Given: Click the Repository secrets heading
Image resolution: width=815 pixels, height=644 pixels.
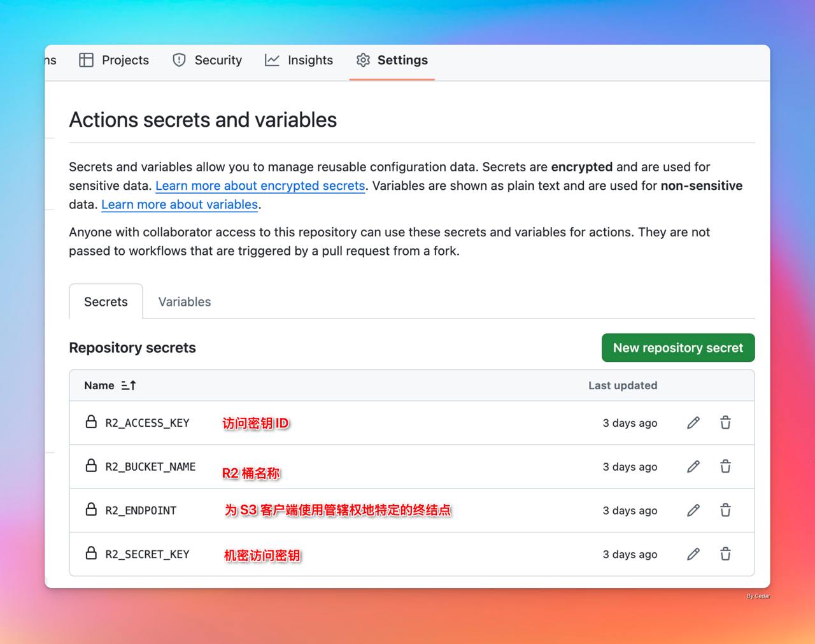Looking at the screenshot, I should [x=132, y=348].
